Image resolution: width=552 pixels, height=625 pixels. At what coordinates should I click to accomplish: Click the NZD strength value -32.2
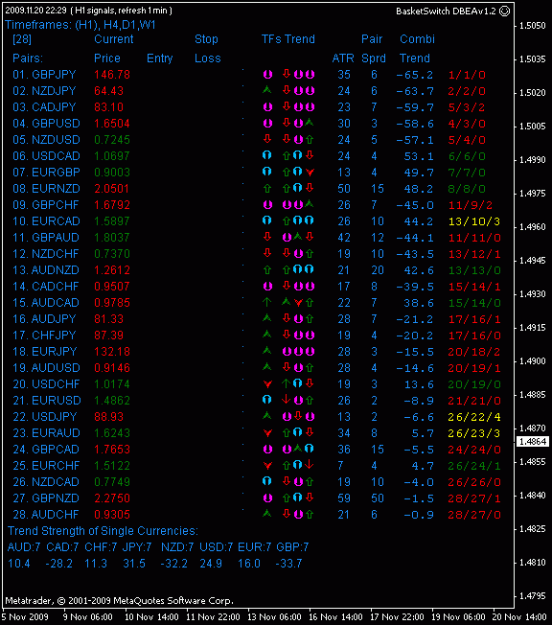[174, 564]
